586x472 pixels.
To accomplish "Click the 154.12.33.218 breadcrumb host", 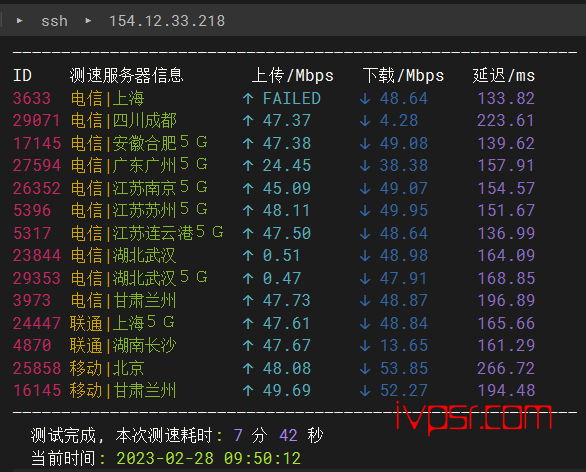I will tap(167, 21).
